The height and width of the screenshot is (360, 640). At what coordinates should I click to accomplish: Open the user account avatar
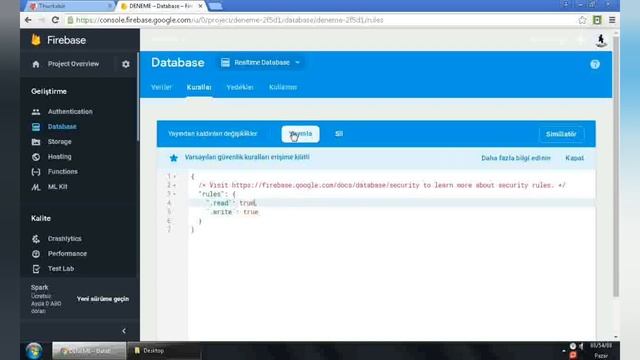click(601, 40)
